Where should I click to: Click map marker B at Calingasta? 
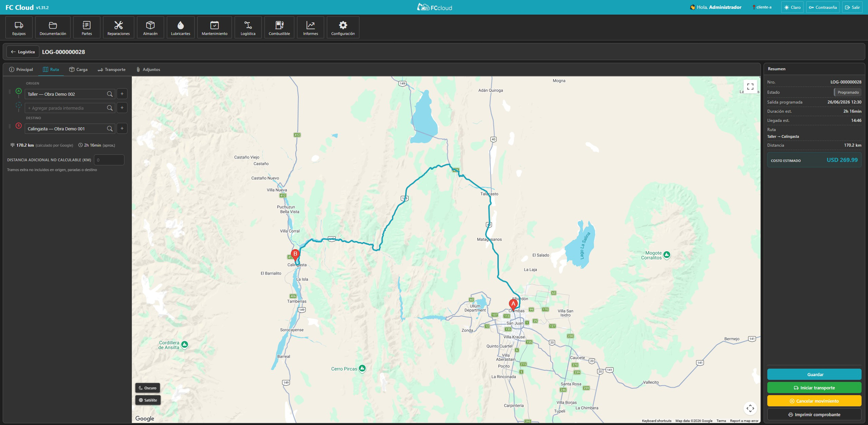click(x=295, y=255)
